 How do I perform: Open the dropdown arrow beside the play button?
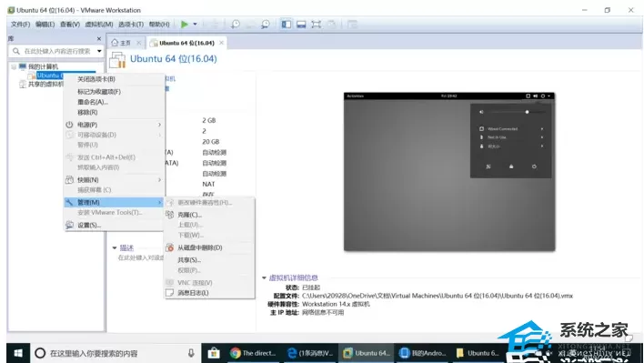point(195,25)
